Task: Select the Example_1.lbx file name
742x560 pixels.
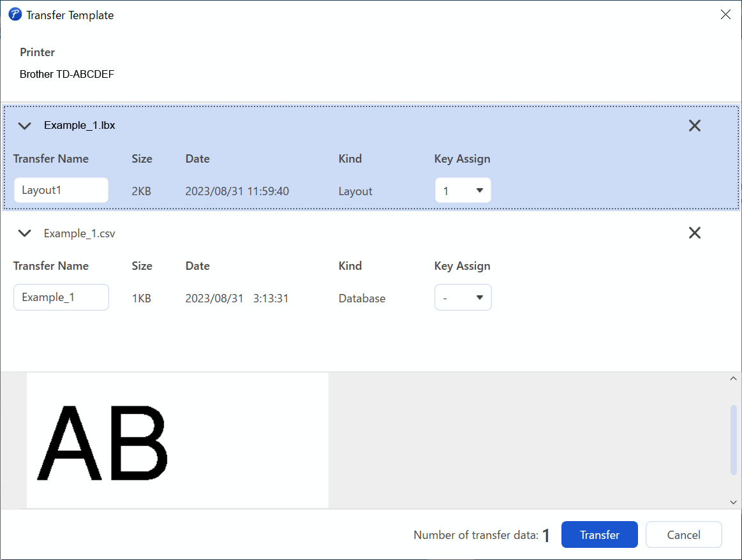Action: point(80,126)
